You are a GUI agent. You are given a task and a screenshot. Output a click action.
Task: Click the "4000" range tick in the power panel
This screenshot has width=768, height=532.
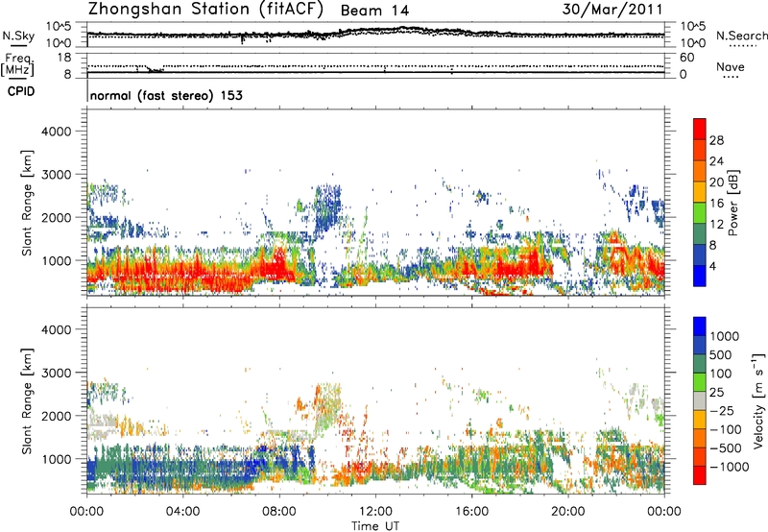coord(56,132)
